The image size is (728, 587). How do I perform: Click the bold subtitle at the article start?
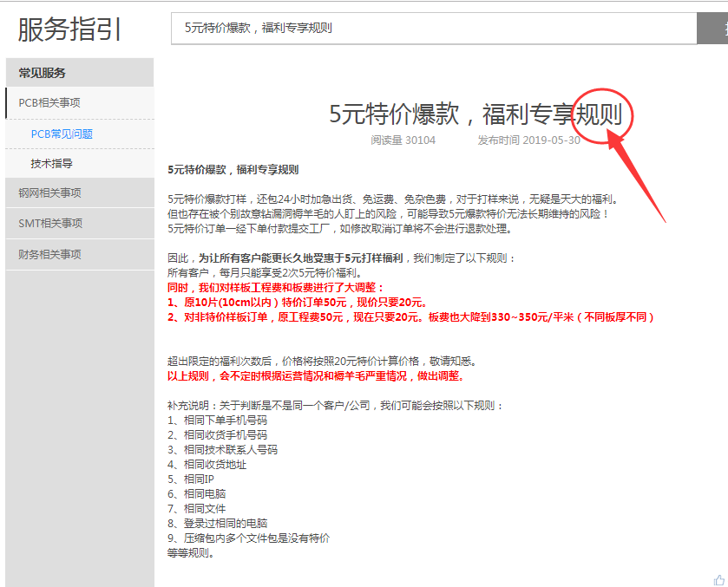tap(233, 169)
